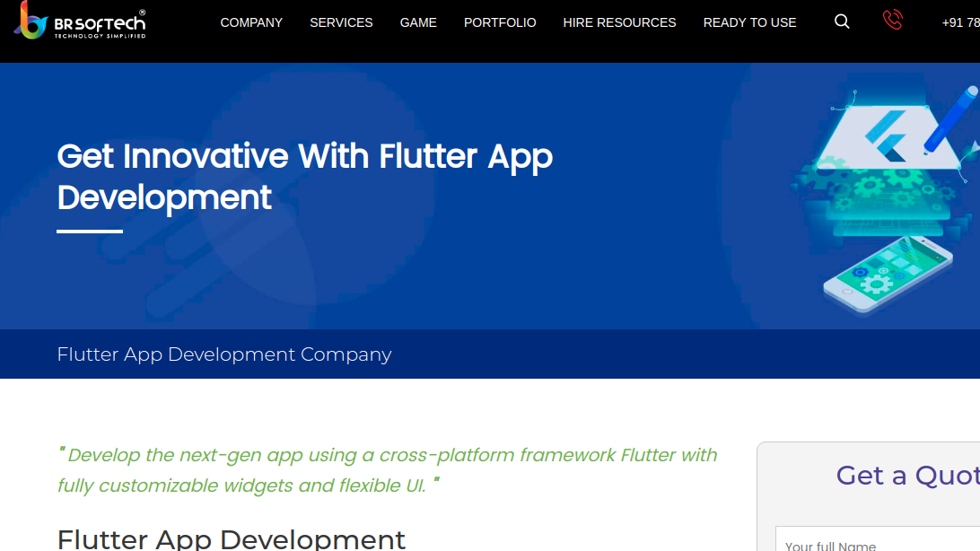The width and height of the screenshot is (980, 551).
Task: Click the 'Get a Quote' heading
Action: coord(907,476)
